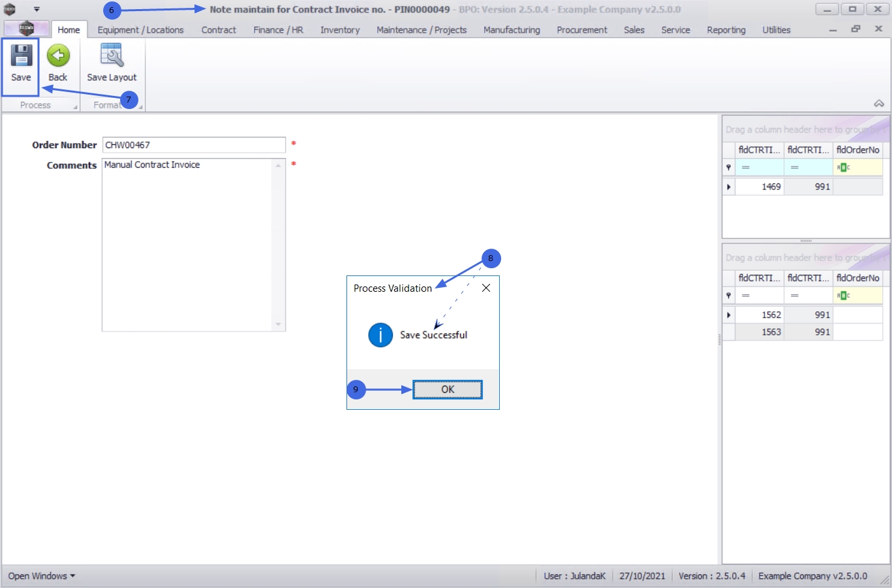Viewport: 892px width, 588px height.
Task: Click 'Version : 2.5.0.4' in the status bar
Action: pyautogui.click(x=712, y=576)
